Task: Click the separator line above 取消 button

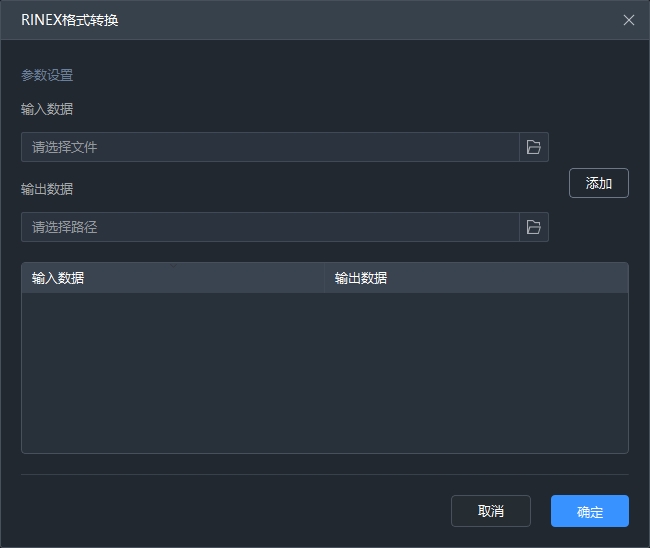Action: (324, 474)
